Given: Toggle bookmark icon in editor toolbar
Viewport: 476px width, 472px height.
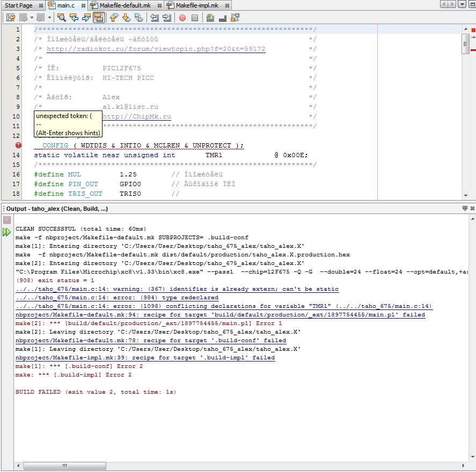Looking at the screenshot, I should tap(139, 17).
